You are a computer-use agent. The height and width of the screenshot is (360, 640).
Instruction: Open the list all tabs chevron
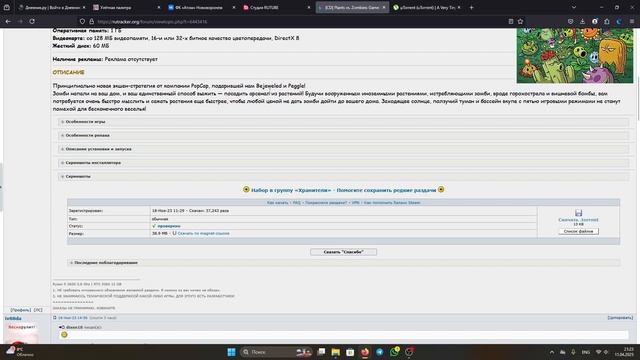(x=574, y=7)
